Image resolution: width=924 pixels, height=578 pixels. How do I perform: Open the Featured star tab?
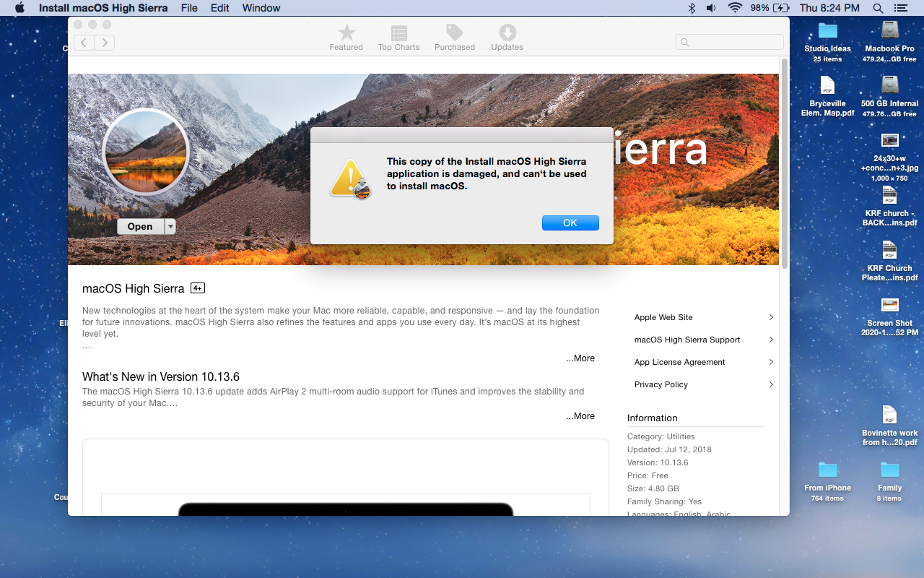[346, 38]
